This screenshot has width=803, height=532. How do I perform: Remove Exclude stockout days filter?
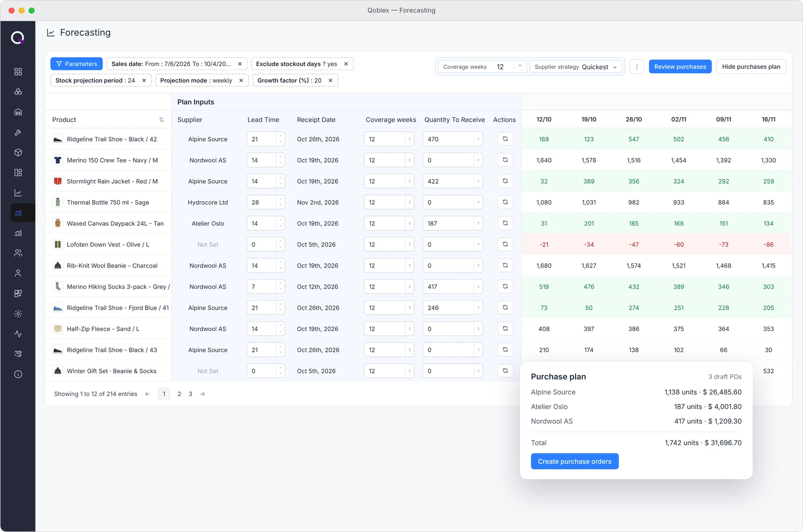coord(346,64)
